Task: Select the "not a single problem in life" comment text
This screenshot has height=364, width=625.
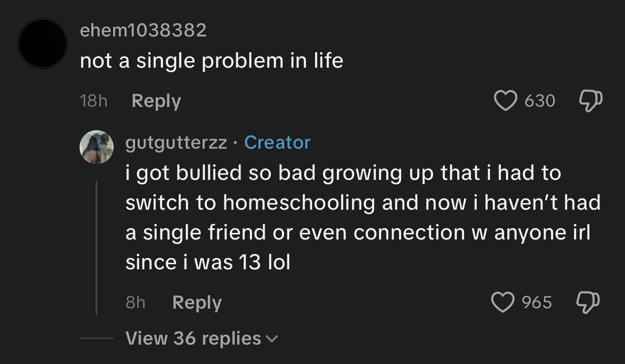Action: (x=211, y=61)
